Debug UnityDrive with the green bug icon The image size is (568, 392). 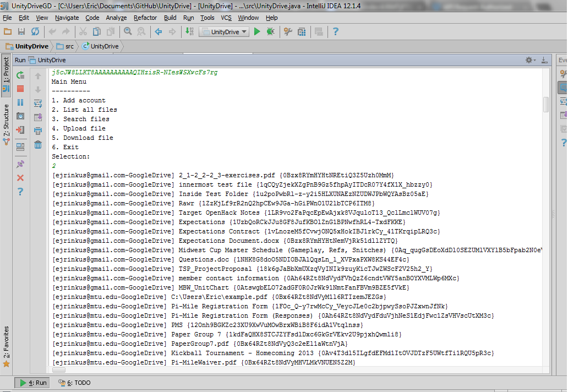[271, 31]
